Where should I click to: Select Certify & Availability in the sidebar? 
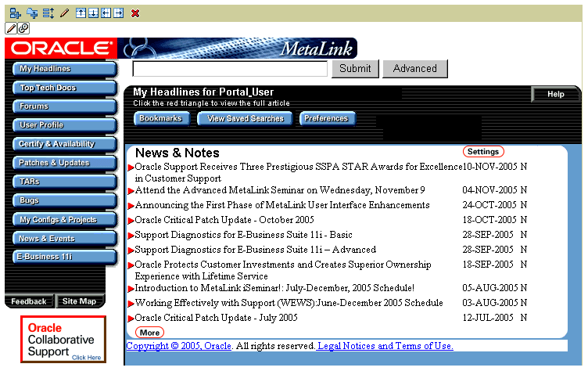64,144
